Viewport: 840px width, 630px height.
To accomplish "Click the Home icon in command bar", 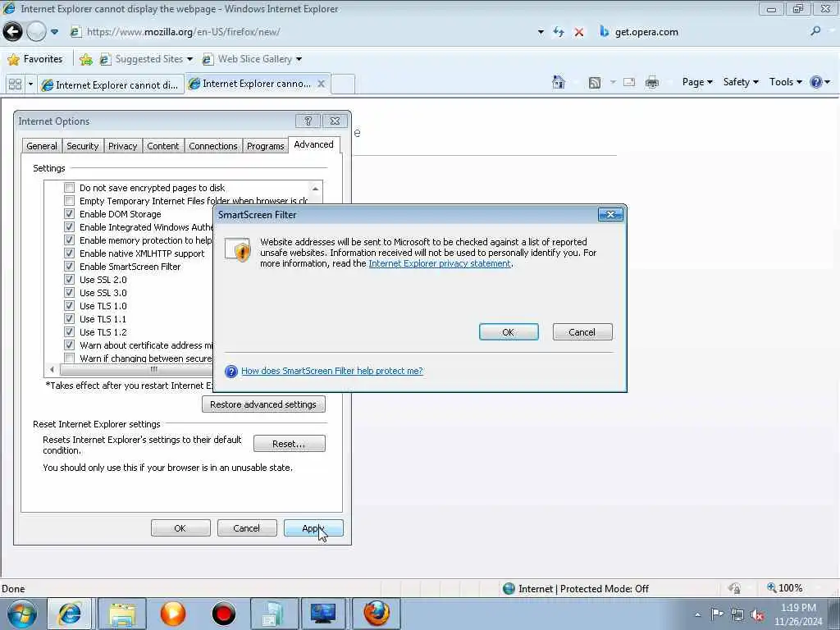I will click(559, 82).
